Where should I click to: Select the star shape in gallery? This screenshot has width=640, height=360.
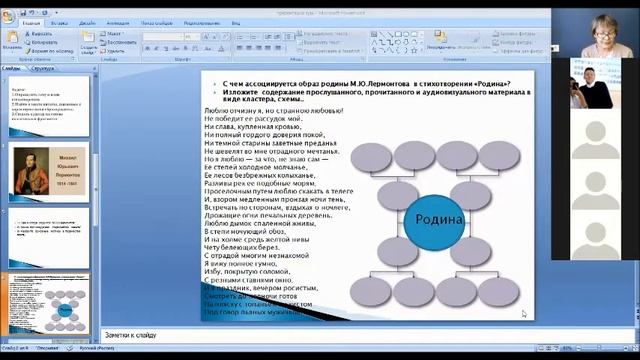pos(413,51)
